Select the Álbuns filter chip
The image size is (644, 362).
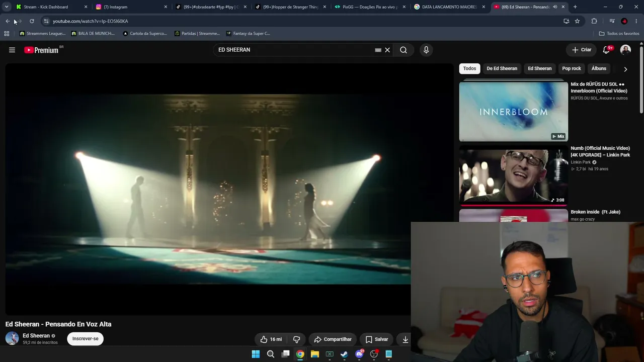[x=599, y=68]
